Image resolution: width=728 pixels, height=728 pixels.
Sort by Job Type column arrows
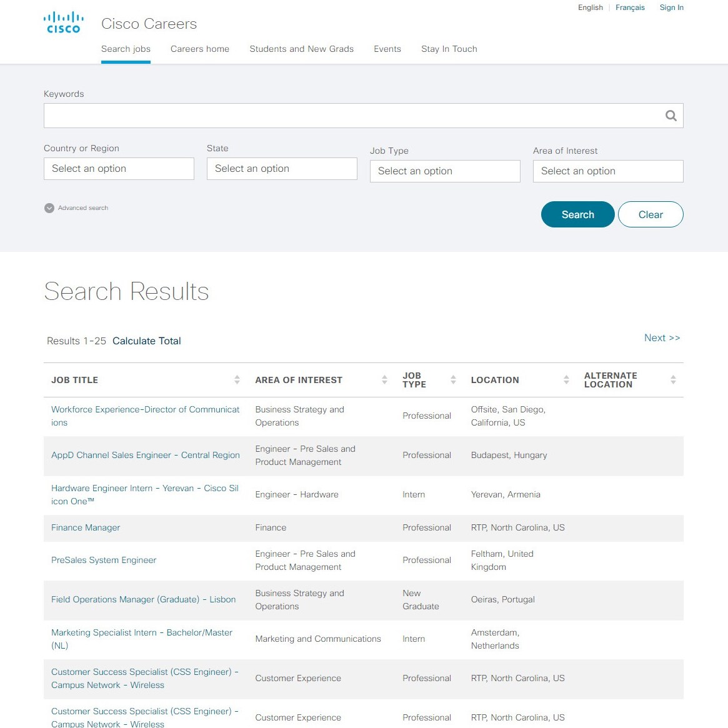coord(453,380)
